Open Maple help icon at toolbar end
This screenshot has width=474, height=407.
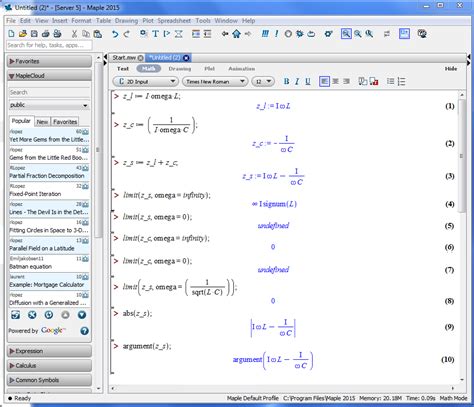tap(422, 34)
